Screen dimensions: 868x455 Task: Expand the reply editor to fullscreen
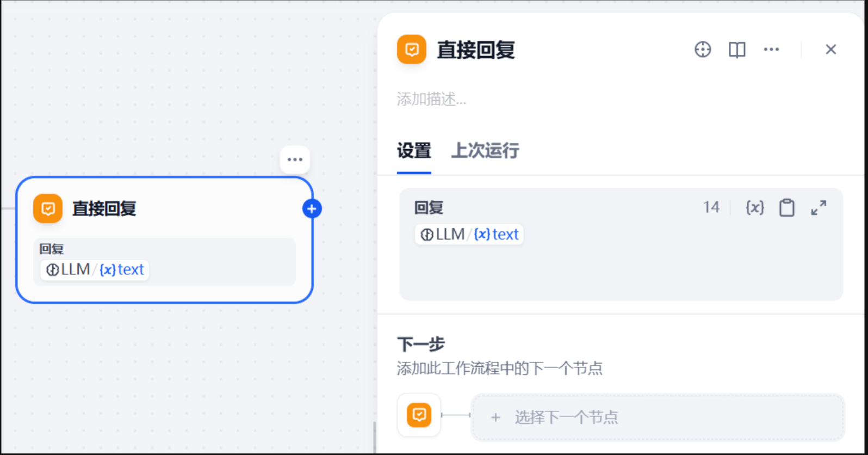click(x=819, y=207)
